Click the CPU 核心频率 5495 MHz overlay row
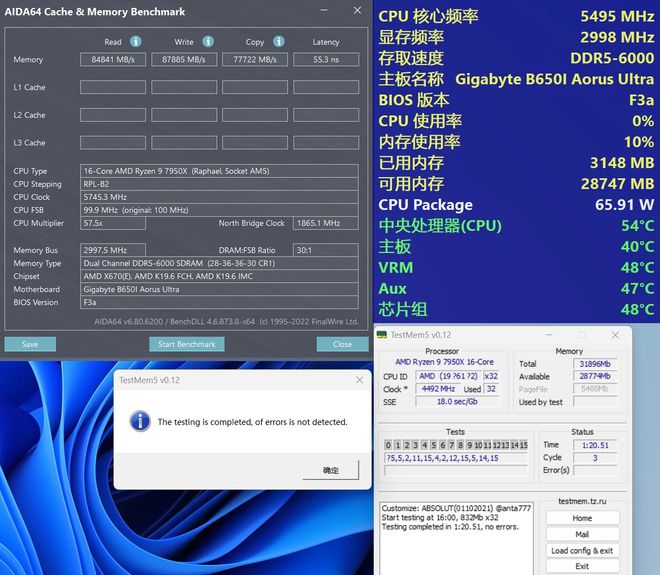This screenshot has width=660, height=575. 516,16
